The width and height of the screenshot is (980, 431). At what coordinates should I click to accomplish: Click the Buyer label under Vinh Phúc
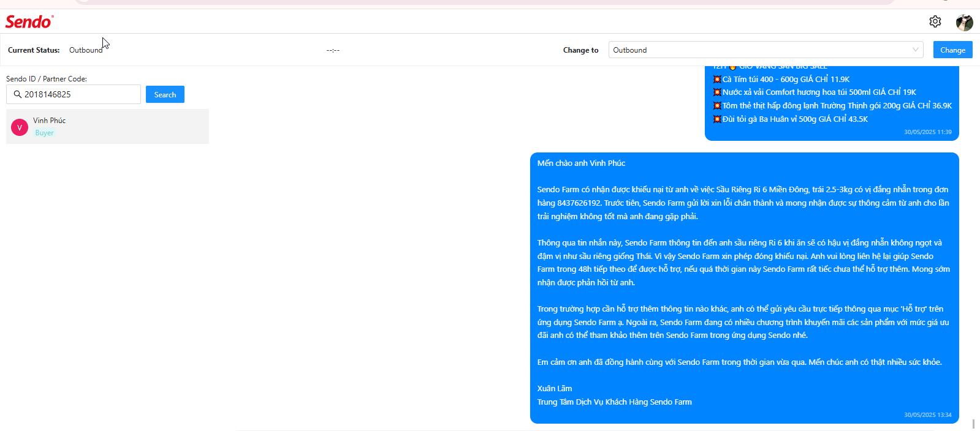point(44,133)
